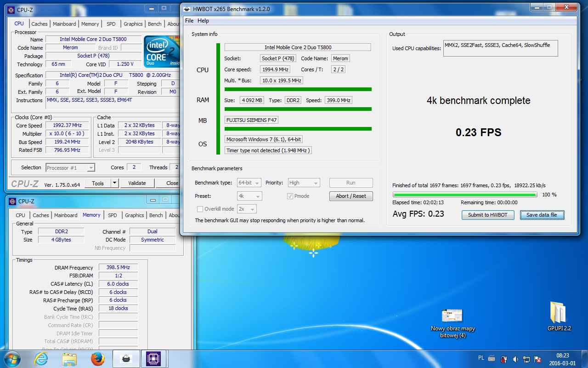Enable the Overkill mode checkbox
This screenshot has height=368, width=588.
click(x=200, y=209)
